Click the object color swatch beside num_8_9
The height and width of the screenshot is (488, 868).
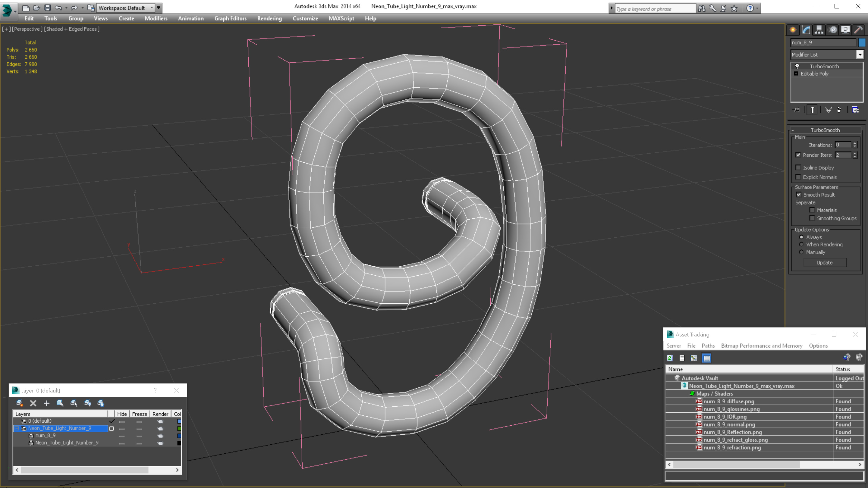click(x=862, y=42)
